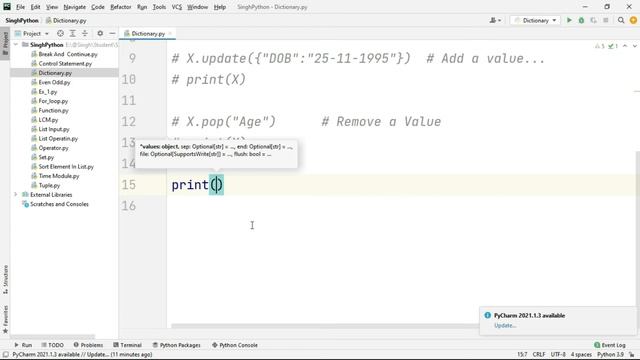
Task: Open Project panel settings gear
Action: [x=100, y=33]
